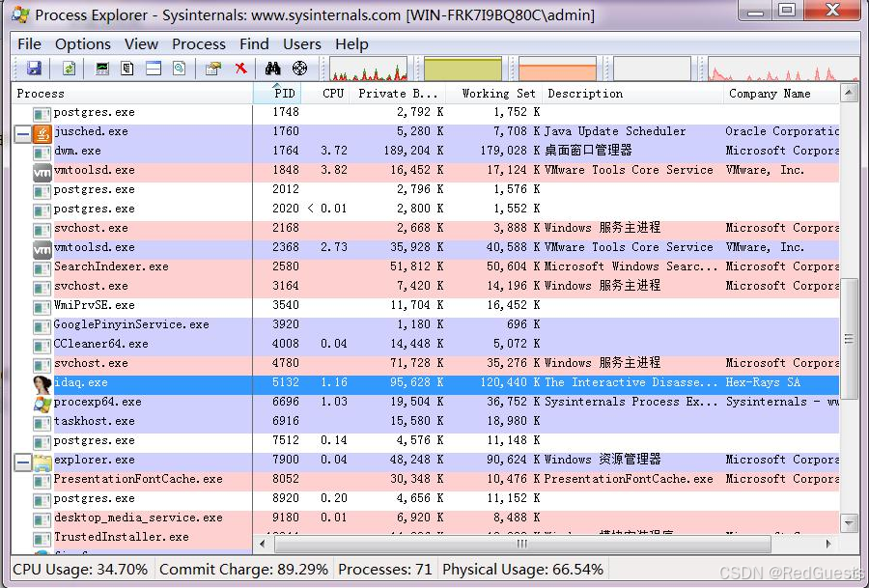Viewport: 869px width, 588px height.
Task: Open the Find menu
Action: point(254,43)
